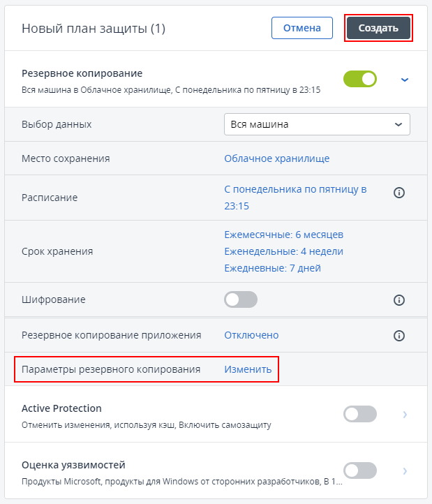The image size is (432, 504).
Task: Open the Вся машина dropdown
Action: [317, 124]
